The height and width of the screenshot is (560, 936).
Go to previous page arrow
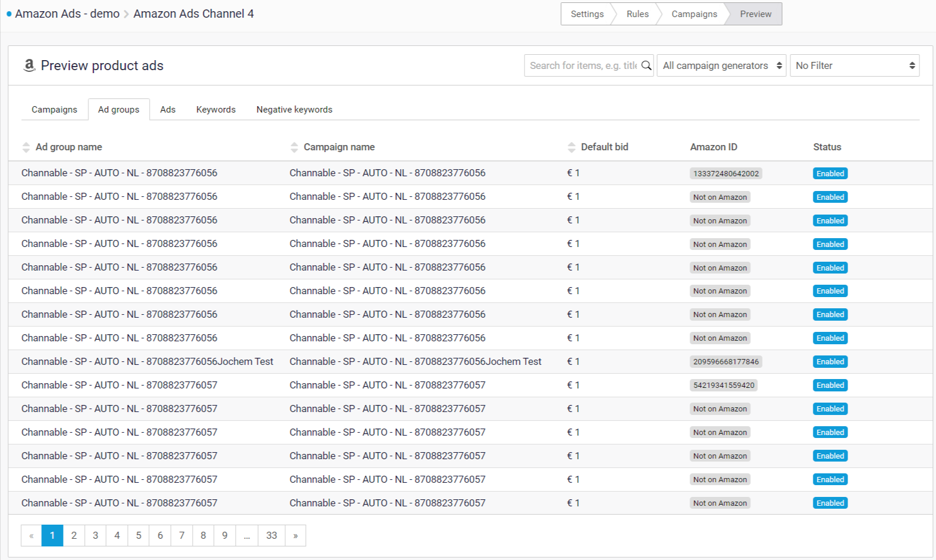[x=31, y=535]
